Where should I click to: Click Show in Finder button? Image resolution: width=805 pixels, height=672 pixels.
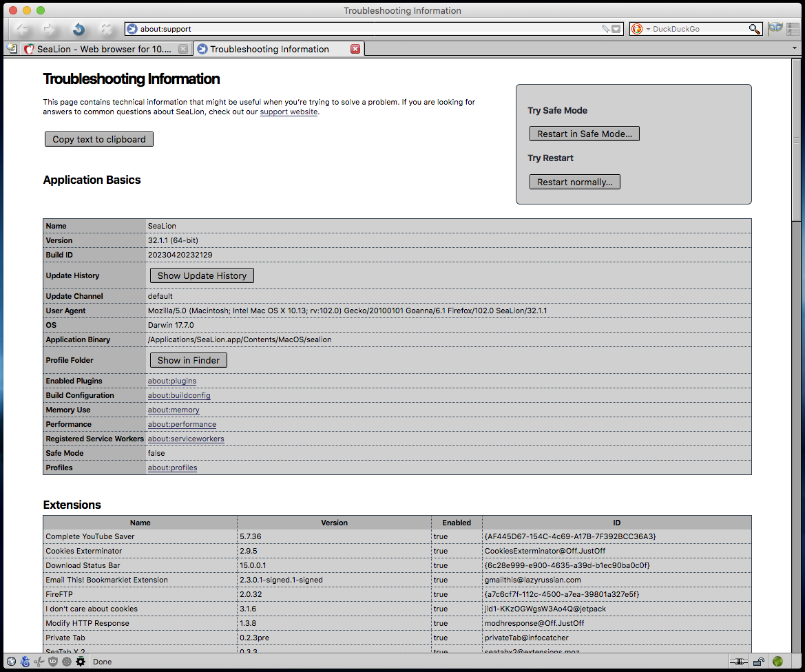coord(189,360)
